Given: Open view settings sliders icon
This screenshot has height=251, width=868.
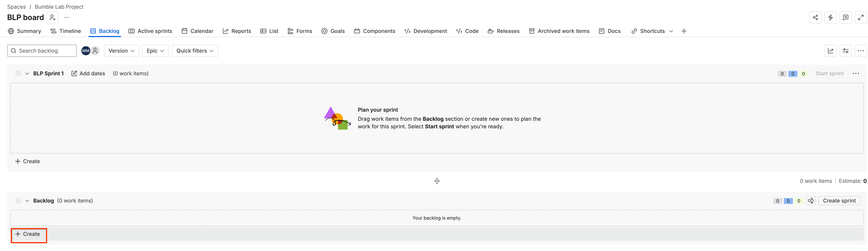Looking at the screenshot, I should pos(846,51).
